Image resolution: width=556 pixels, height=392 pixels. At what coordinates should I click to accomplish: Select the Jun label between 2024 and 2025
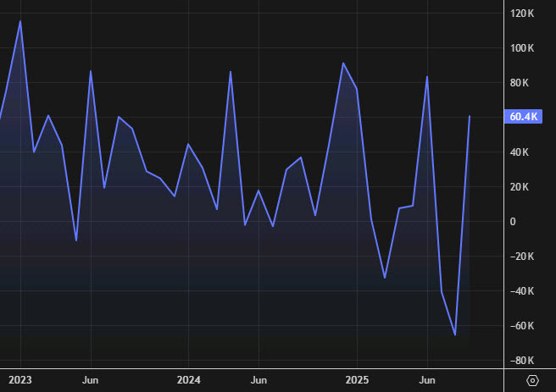[x=259, y=380]
